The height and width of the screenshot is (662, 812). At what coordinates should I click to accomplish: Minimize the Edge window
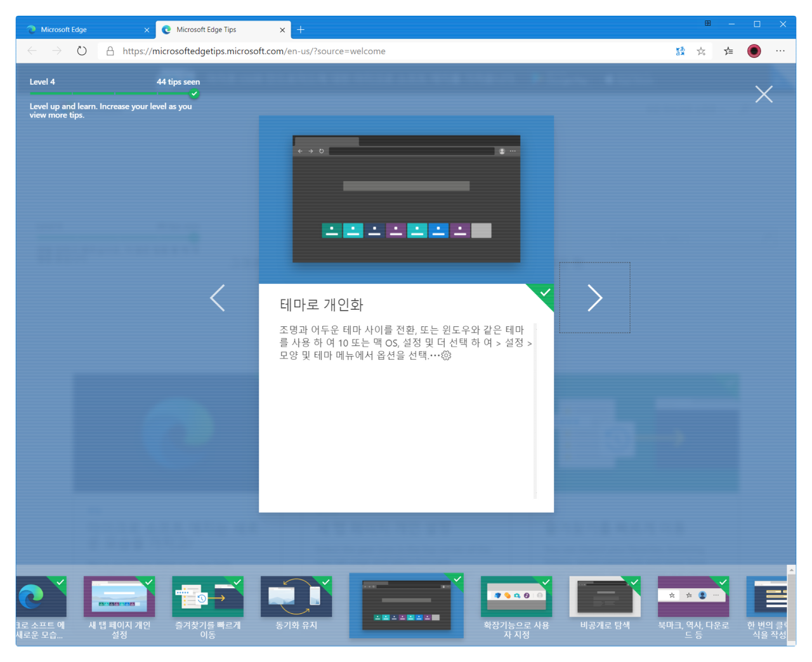[731, 24]
